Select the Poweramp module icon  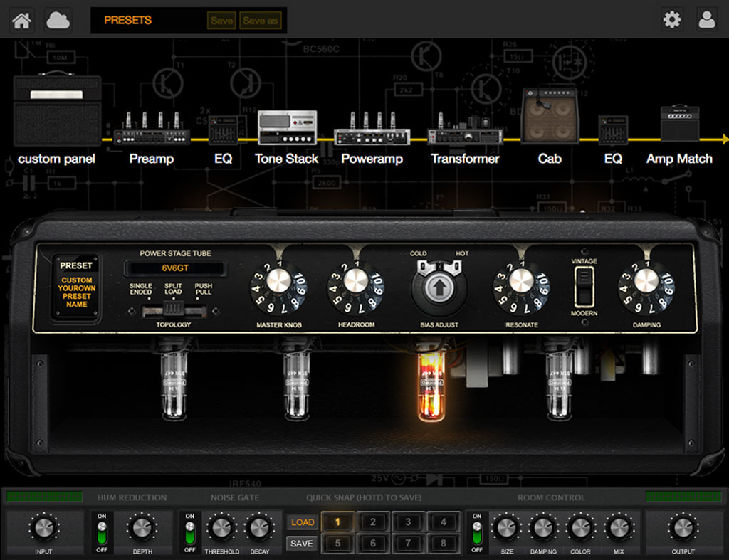372,129
